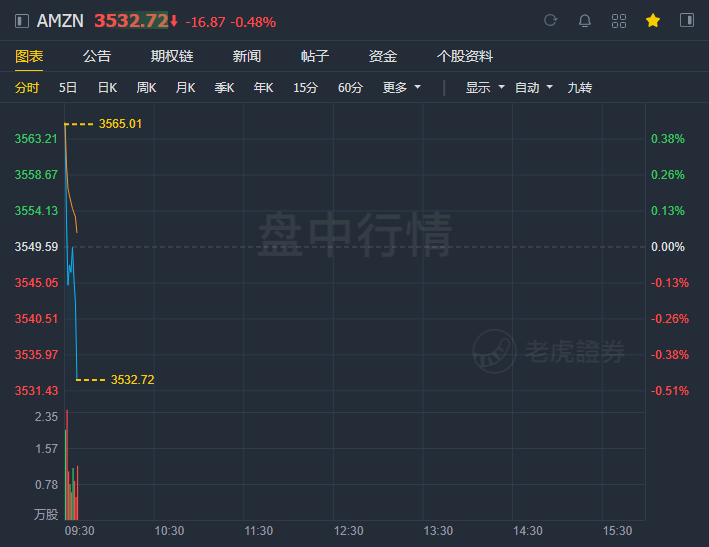
Task: Click the 万股 volume unit label
Action: point(46,514)
